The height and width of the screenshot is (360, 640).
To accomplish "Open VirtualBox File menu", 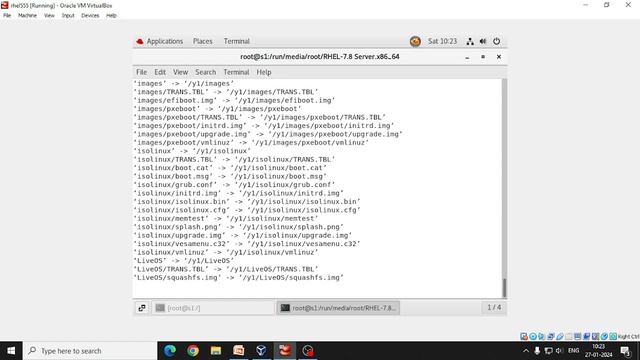I will 7,16.
